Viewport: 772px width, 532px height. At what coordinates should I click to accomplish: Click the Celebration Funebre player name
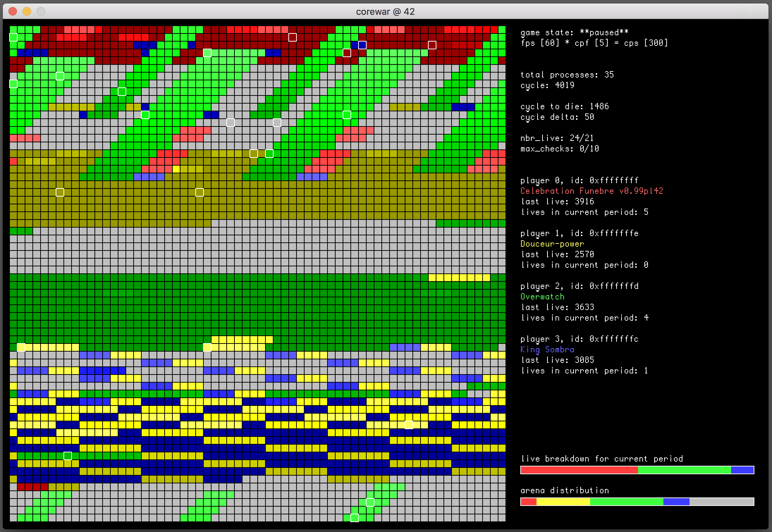(592, 191)
